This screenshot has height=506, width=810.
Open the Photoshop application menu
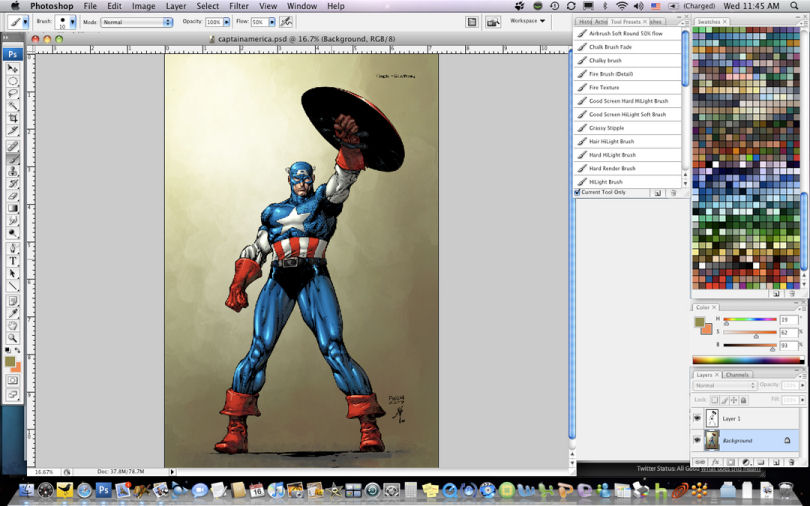coord(52,6)
